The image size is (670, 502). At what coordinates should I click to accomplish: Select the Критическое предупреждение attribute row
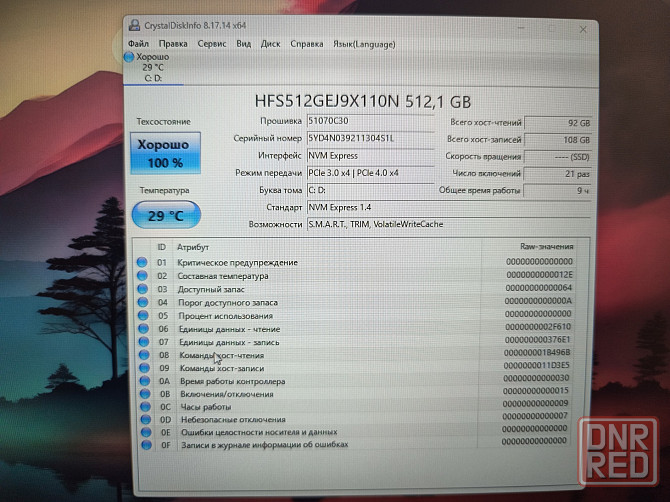coord(355,262)
